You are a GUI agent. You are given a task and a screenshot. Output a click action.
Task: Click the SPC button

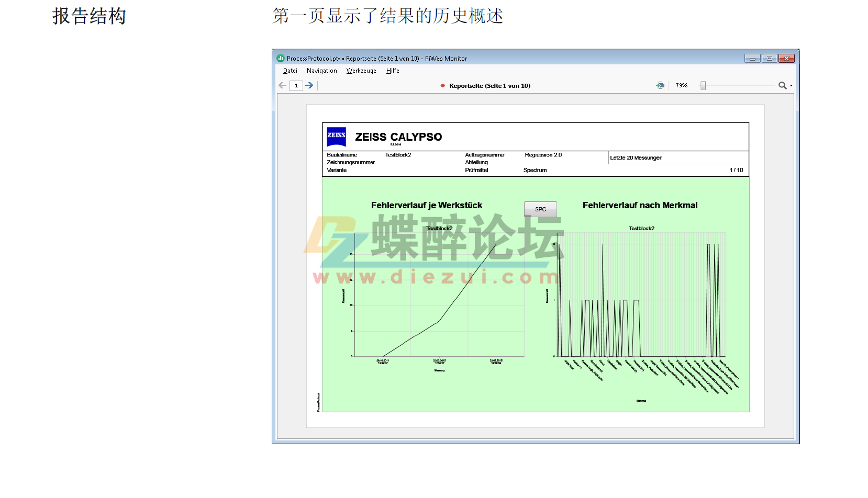coord(540,209)
